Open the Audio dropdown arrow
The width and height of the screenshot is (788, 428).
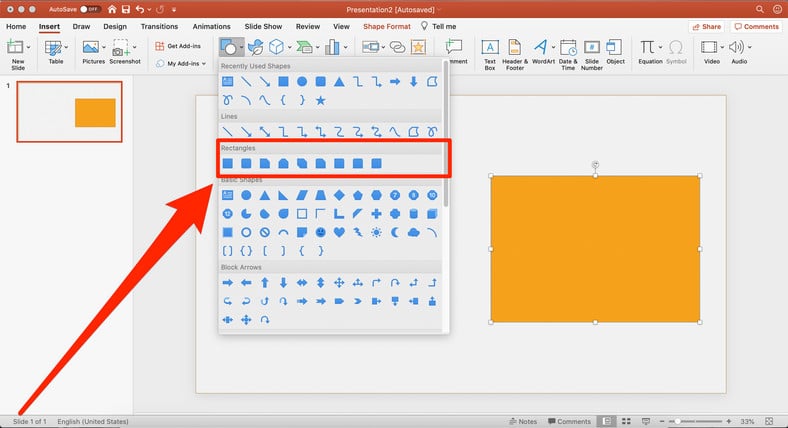[x=750, y=47]
